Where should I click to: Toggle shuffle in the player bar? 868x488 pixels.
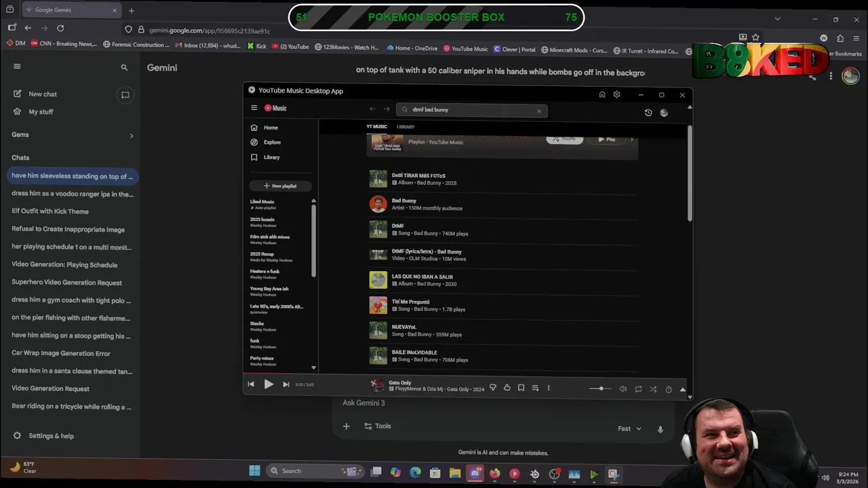coord(653,389)
